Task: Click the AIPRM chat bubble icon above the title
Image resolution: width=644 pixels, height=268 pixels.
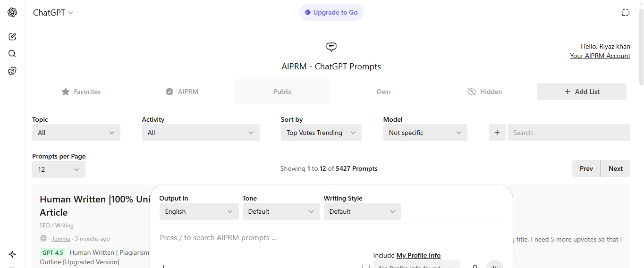Action: (x=331, y=47)
